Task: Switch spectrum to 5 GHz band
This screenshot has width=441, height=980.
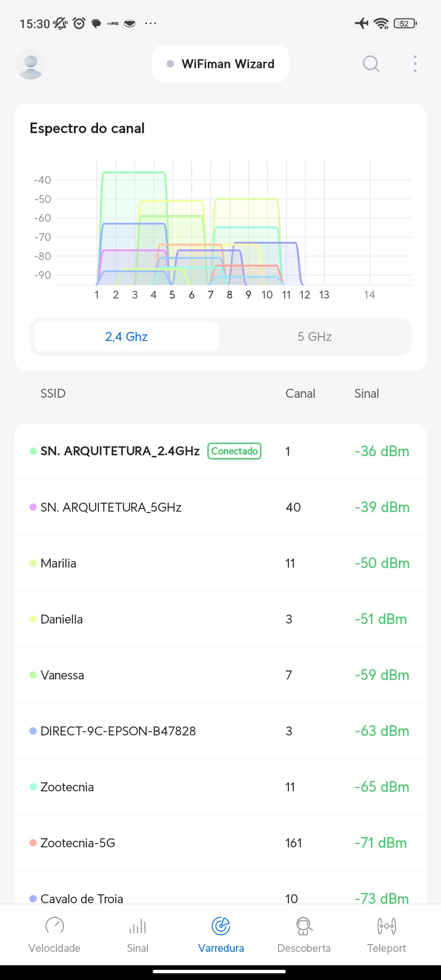Action: 314,336
